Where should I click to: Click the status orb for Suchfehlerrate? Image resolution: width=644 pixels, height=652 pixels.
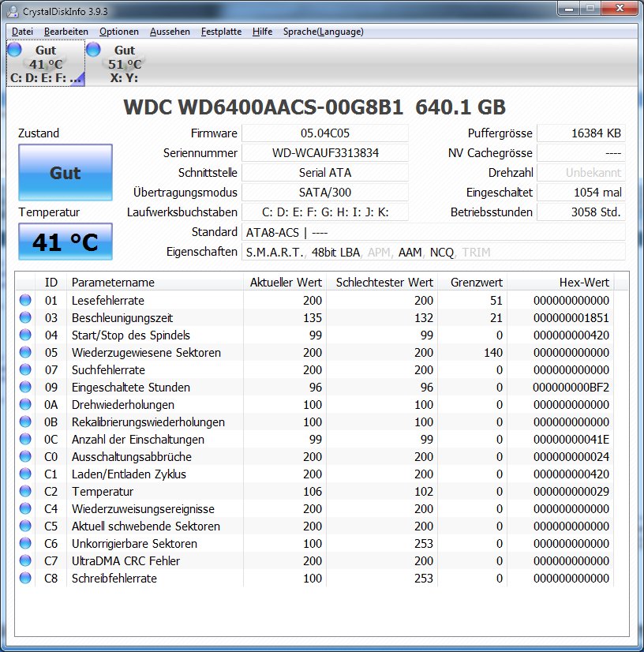tap(25, 369)
